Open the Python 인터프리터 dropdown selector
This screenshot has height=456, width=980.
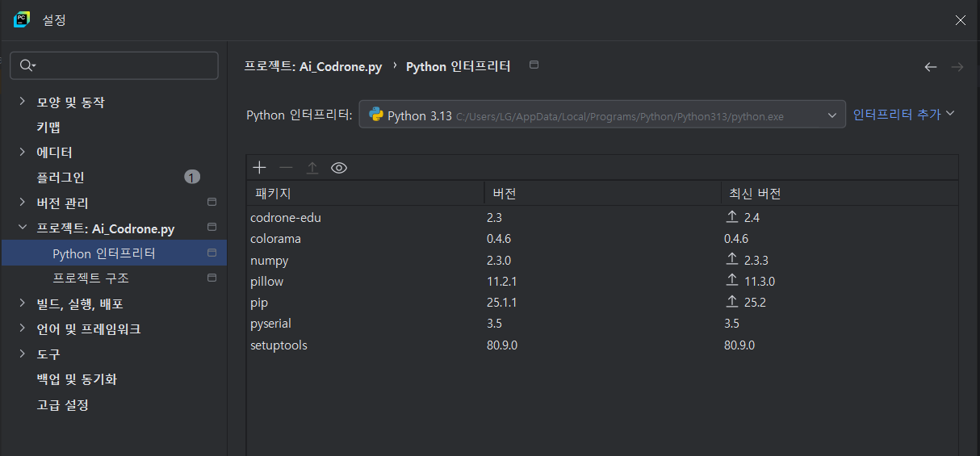(601, 115)
